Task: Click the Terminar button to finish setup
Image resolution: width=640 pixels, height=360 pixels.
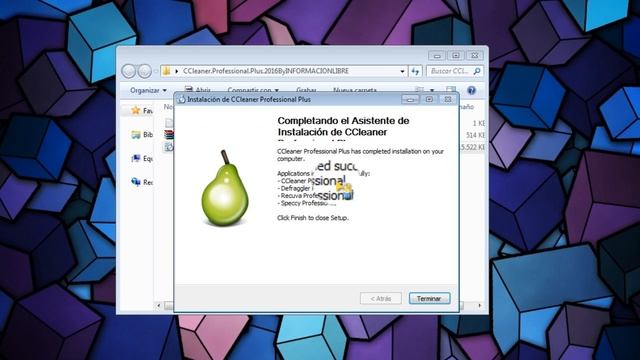Action: pyautogui.click(x=429, y=298)
